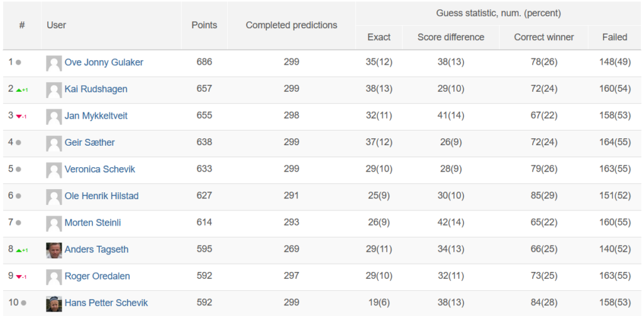Click Anders Tagseth's profile photo
This screenshot has height=316, width=644.
(54, 250)
